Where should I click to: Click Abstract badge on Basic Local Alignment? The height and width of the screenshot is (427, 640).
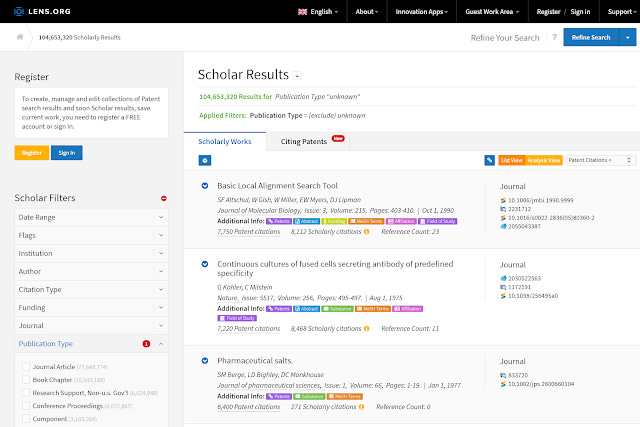307,221
